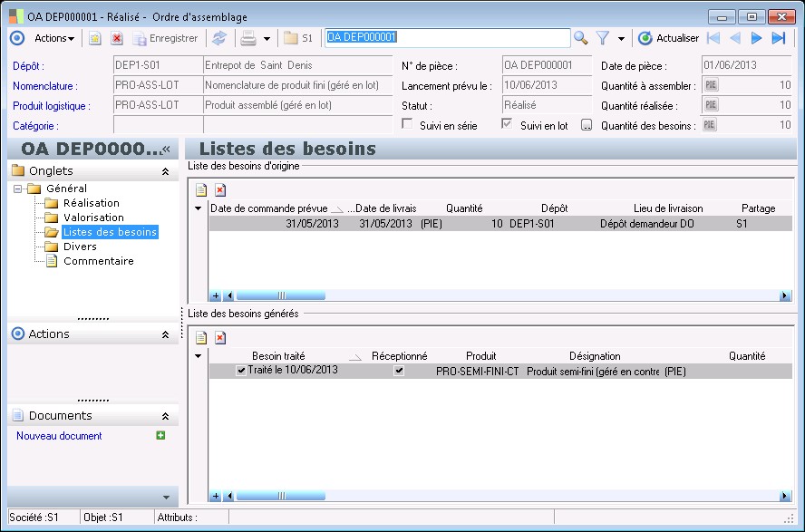The width and height of the screenshot is (805, 532).
Task: Toggle the Réceptionné checkbox in the row
Action: click(x=399, y=371)
